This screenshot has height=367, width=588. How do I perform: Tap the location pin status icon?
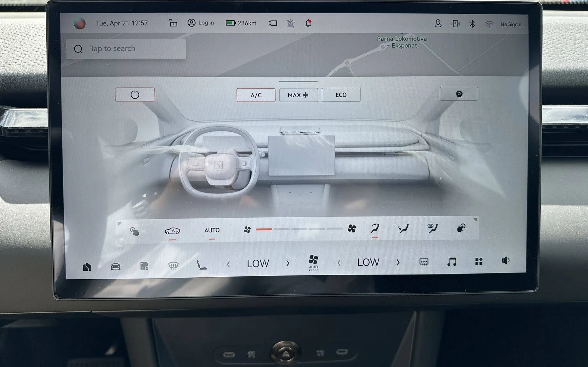438,23
